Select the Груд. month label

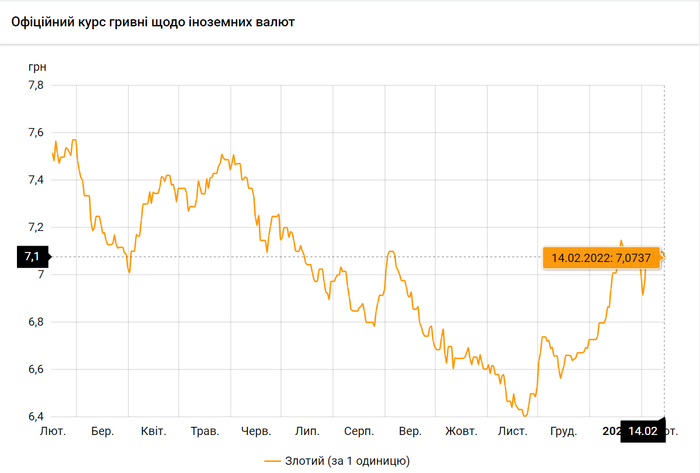click(x=563, y=432)
